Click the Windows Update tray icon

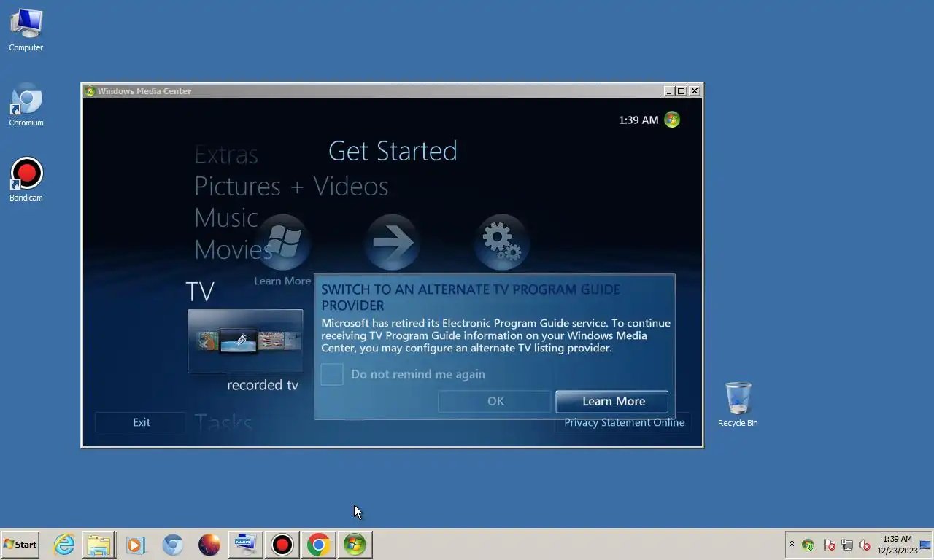[808, 545]
